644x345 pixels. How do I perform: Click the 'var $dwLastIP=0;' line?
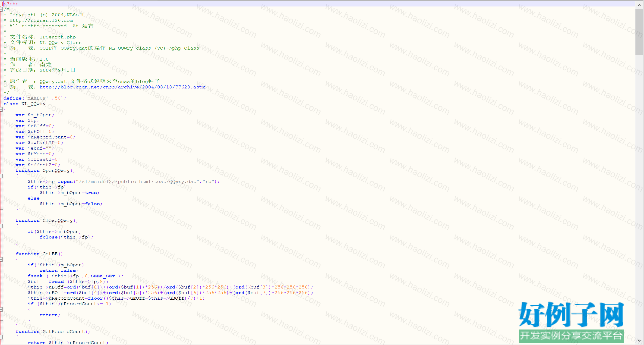(39, 143)
